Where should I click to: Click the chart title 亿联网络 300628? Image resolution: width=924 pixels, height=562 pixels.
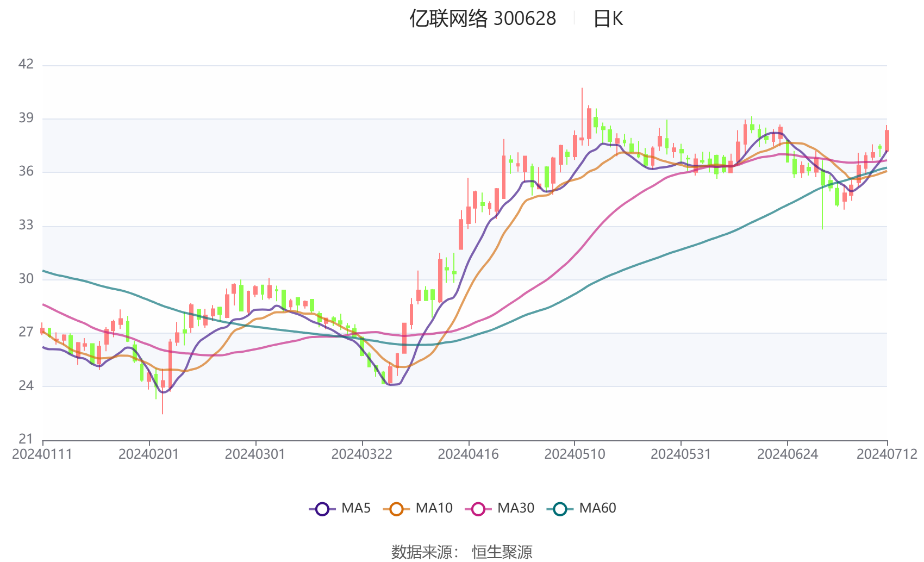pos(483,19)
